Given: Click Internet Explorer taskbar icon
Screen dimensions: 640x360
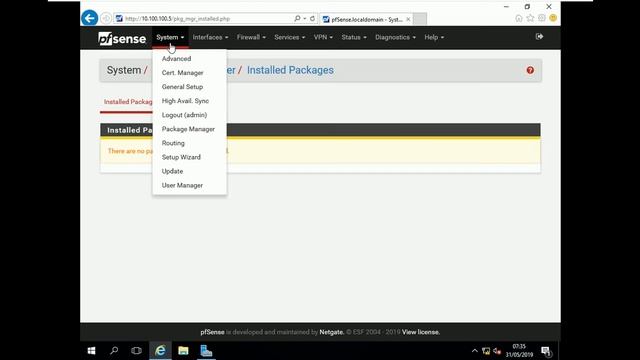Looking at the screenshot, I should click(x=160, y=351).
